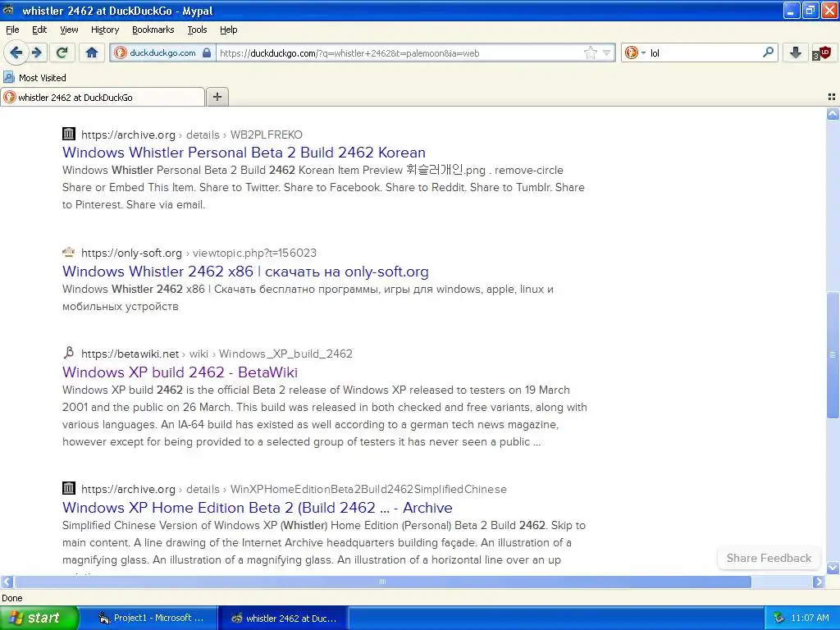Image resolution: width=840 pixels, height=630 pixels.
Task: Click the vertical scrollbar down arrow
Action: point(833,568)
